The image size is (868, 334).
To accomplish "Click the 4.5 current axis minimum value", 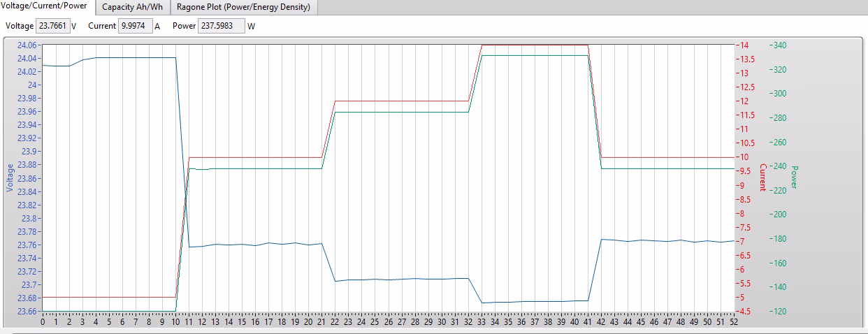I will (747, 312).
